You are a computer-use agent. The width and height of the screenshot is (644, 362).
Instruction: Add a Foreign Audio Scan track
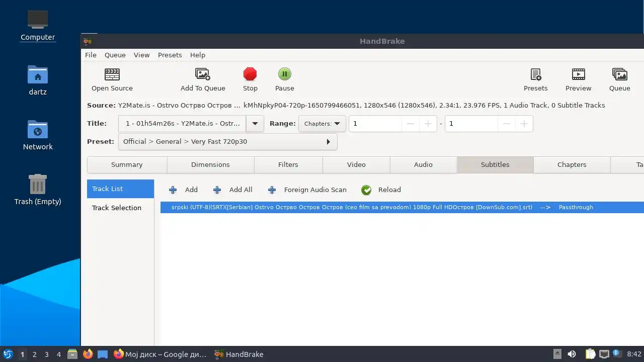click(307, 190)
